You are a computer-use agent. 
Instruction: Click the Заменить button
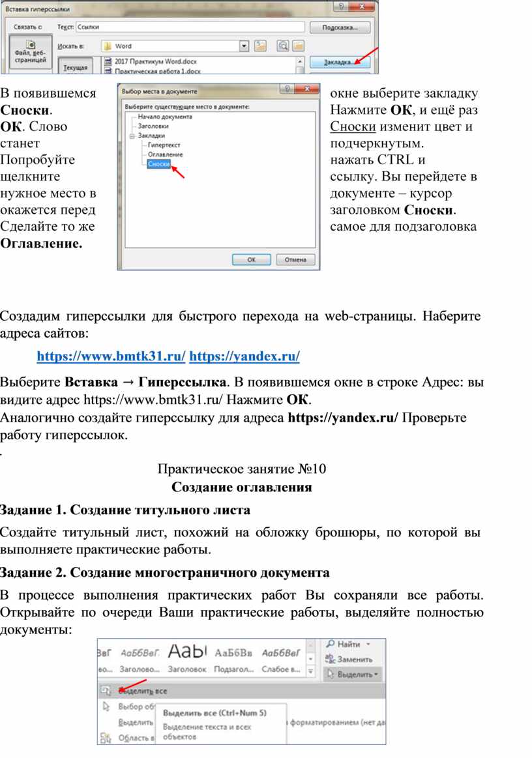[x=349, y=659]
